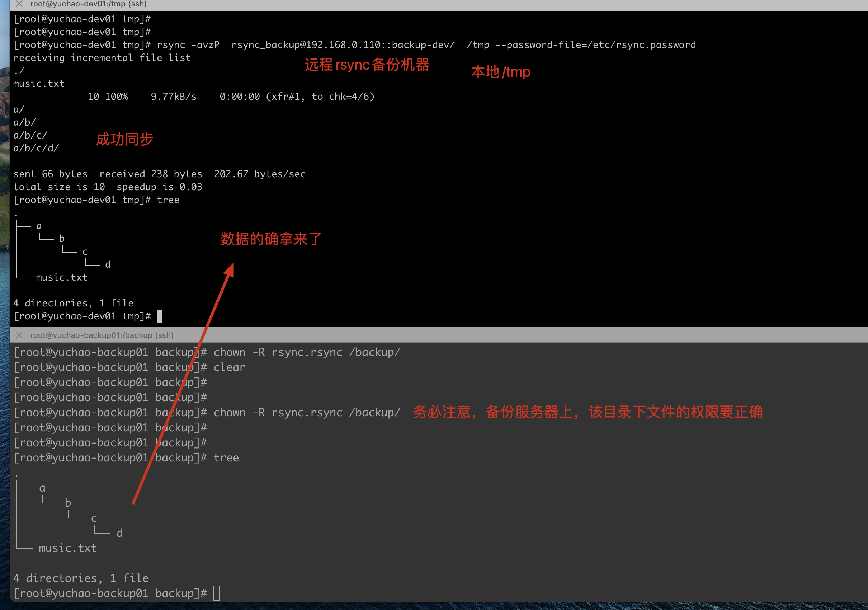Select the root@yuchao-dev01:/tmp pane title
The image size is (868, 610).
[x=88, y=4]
